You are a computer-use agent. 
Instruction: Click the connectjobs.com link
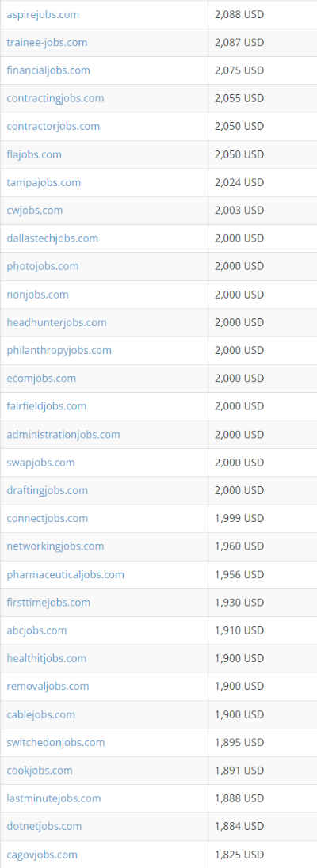click(47, 519)
